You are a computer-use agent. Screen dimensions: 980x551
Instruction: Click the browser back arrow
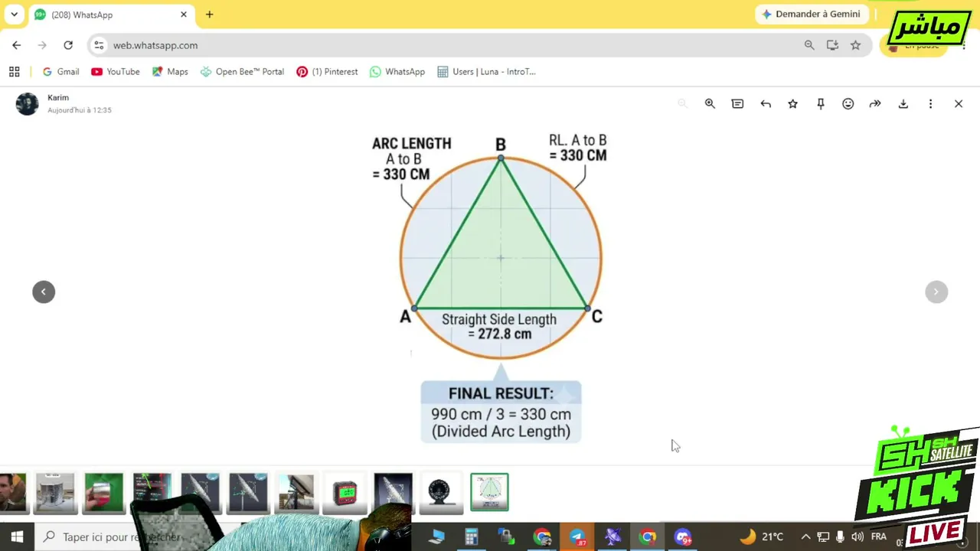point(17,45)
